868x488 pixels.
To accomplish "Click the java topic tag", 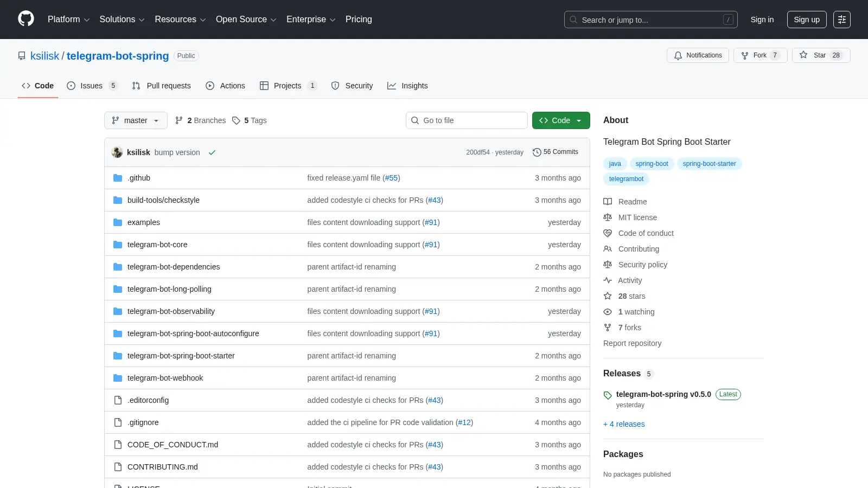I will click(615, 164).
